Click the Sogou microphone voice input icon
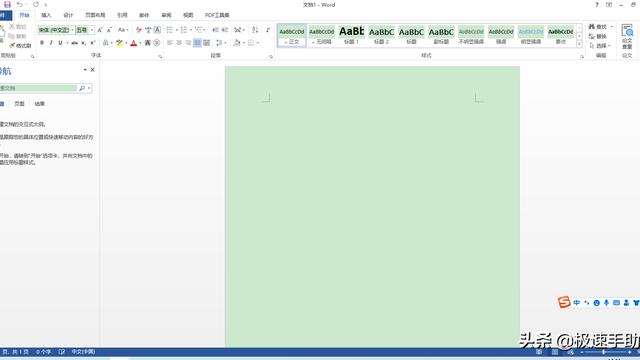Viewport: 640px width, 360px height. 607,303
